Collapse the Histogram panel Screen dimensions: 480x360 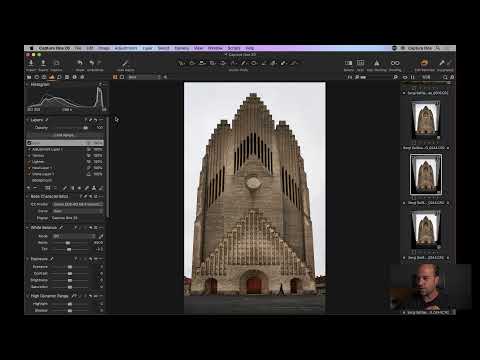(x=27, y=84)
